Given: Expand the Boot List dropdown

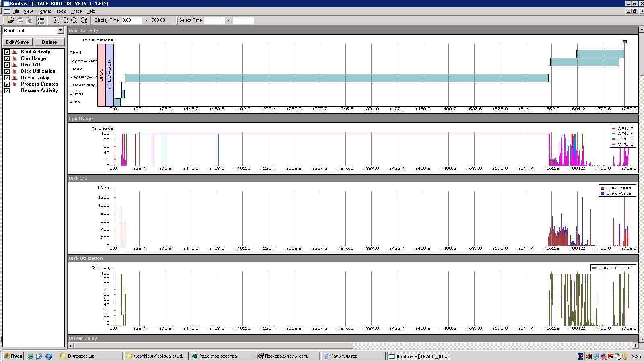Looking at the screenshot, I should pos(60,31).
